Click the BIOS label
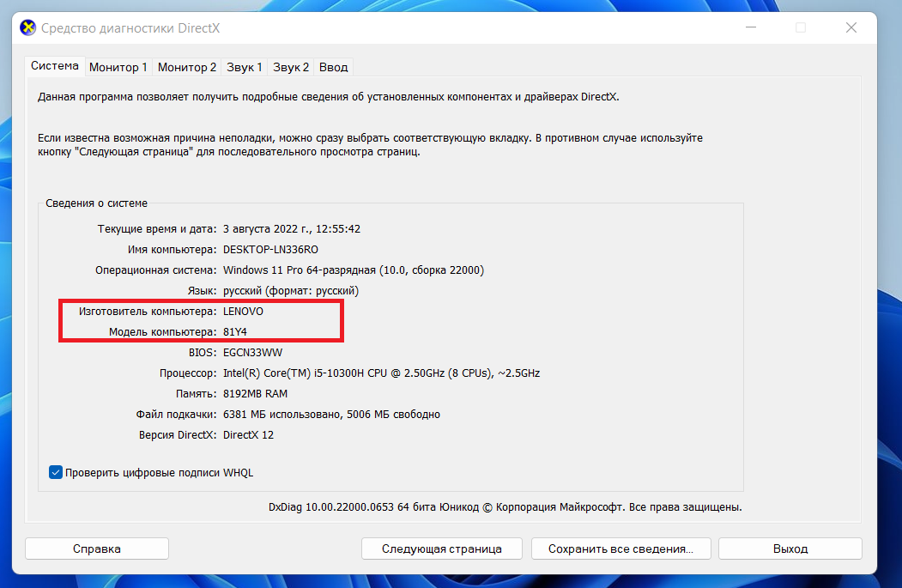 coord(203,353)
